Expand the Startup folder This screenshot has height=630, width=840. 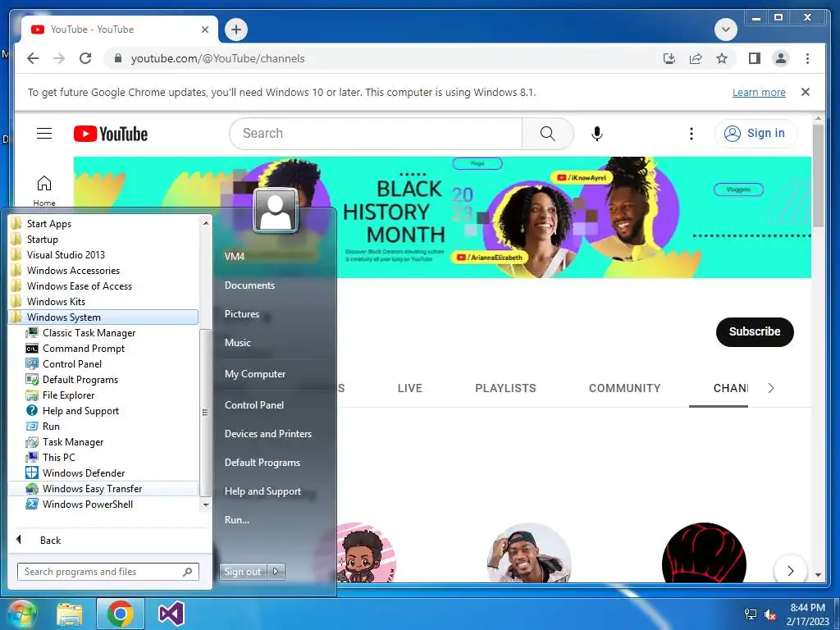click(42, 240)
